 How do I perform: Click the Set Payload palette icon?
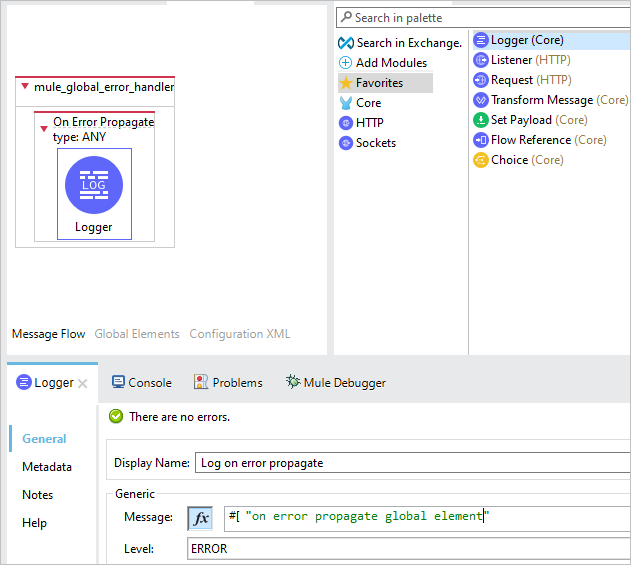point(480,120)
